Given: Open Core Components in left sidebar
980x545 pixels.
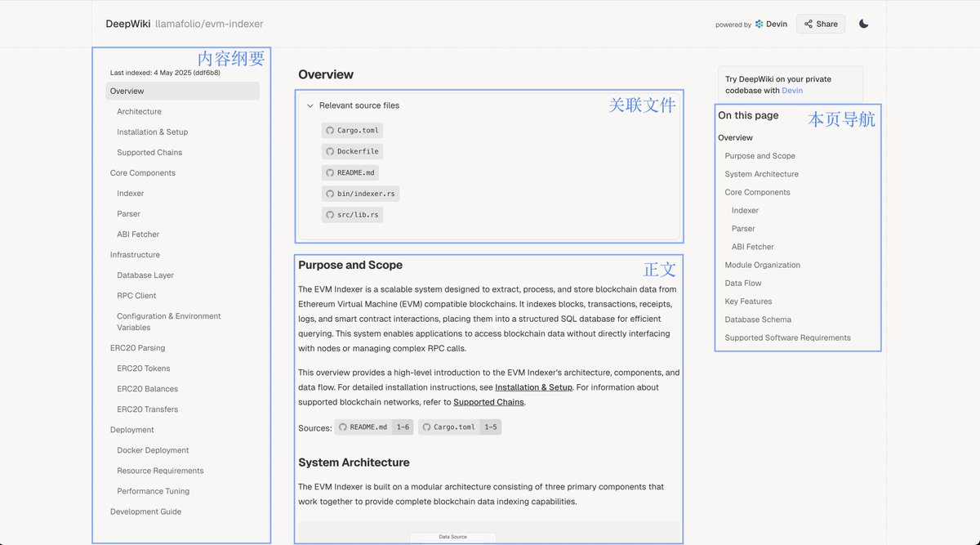Looking at the screenshot, I should (x=143, y=173).
